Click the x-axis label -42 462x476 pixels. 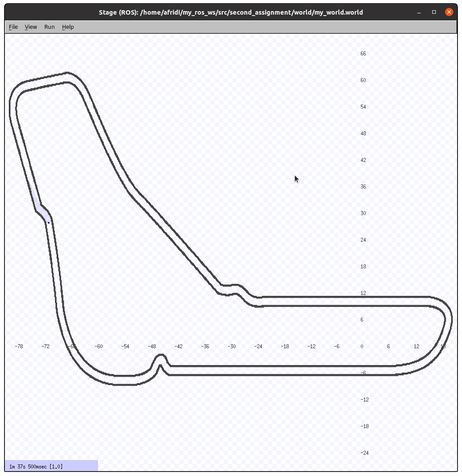178,346
